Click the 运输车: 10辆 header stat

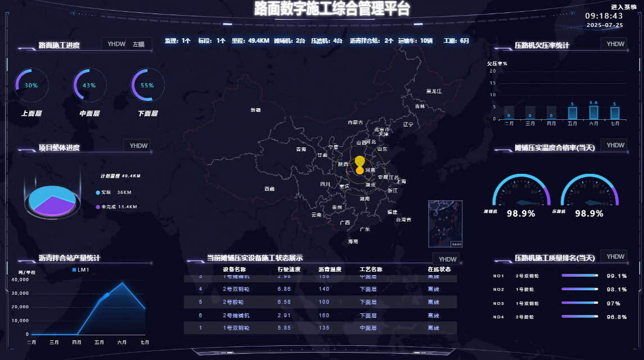coord(415,40)
